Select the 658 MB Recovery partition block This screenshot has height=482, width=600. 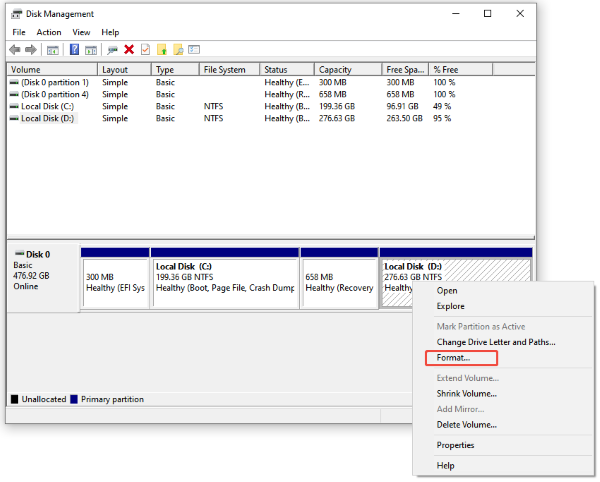click(x=339, y=278)
